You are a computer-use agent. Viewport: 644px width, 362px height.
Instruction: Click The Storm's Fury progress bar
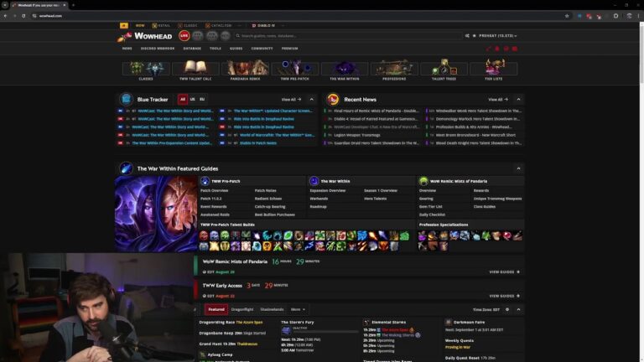pos(325,331)
